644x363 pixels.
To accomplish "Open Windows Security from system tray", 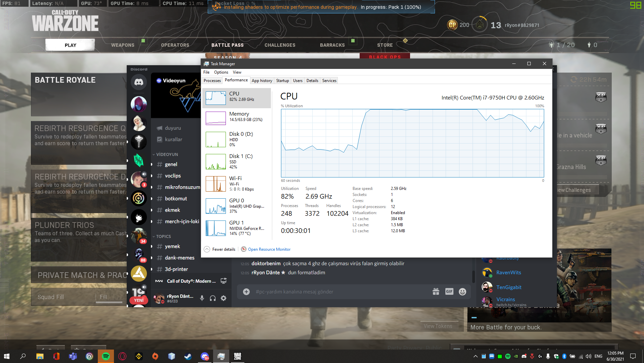I will tap(556, 356).
